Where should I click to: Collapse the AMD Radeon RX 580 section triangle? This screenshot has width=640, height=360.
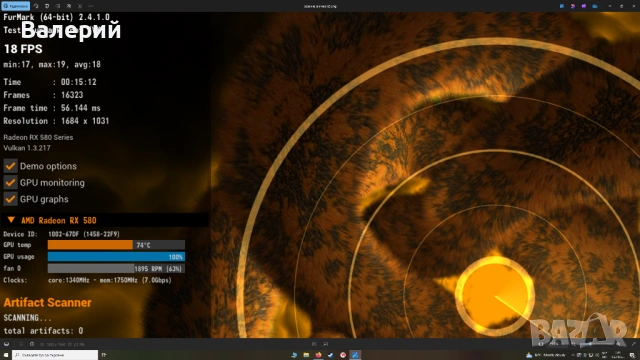[x=11, y=220]
